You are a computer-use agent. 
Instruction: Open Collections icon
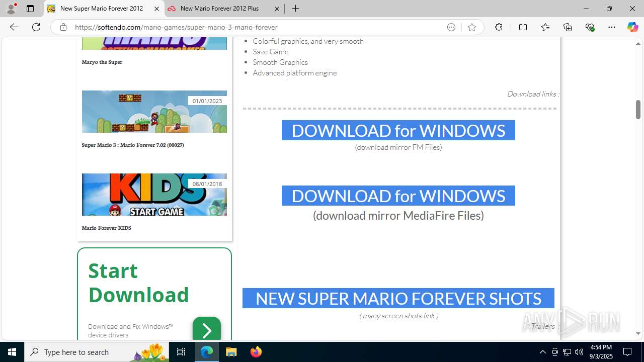click(x=568, y=27)
